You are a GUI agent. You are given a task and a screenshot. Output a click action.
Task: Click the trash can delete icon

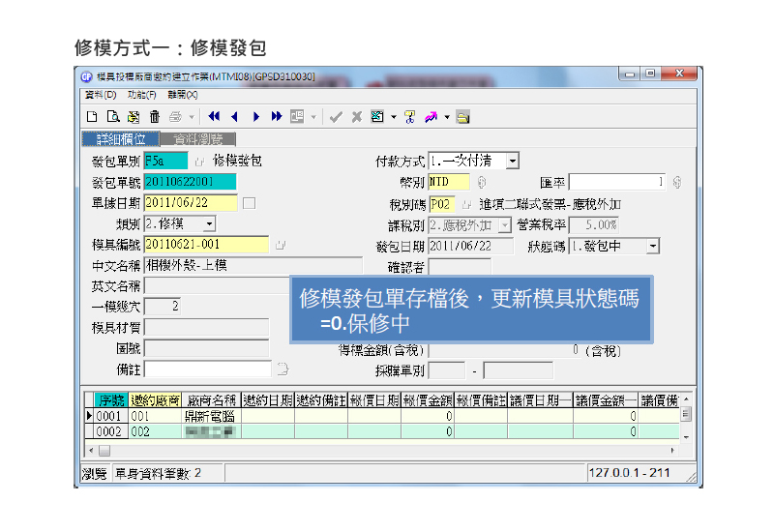154,117
